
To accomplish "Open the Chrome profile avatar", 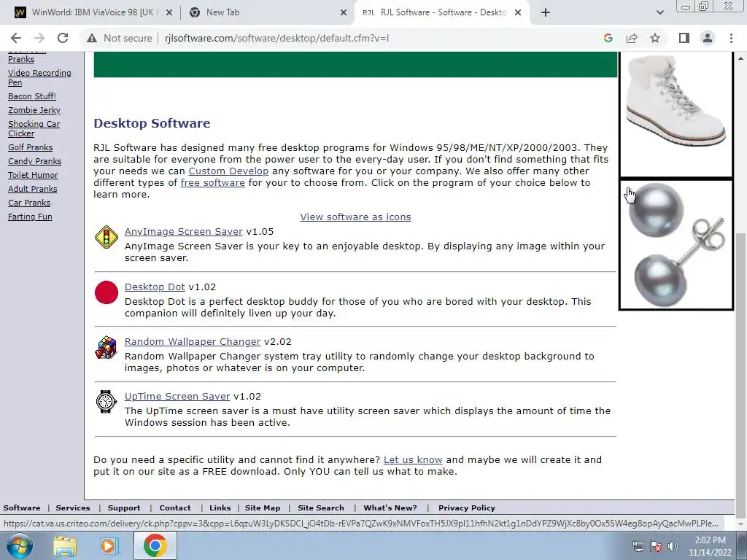I will pos(708,38).
